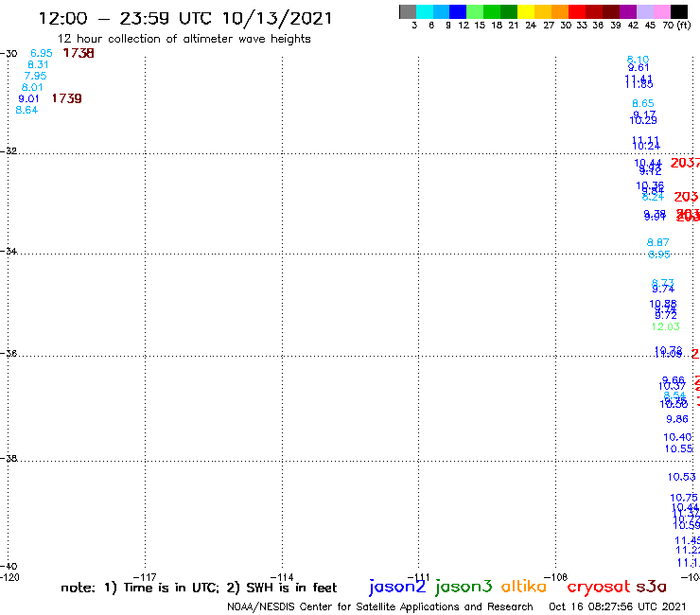Screen dimensions: 700x615
Task: Click the latitude axis label -32
Action: pos(9,151)
